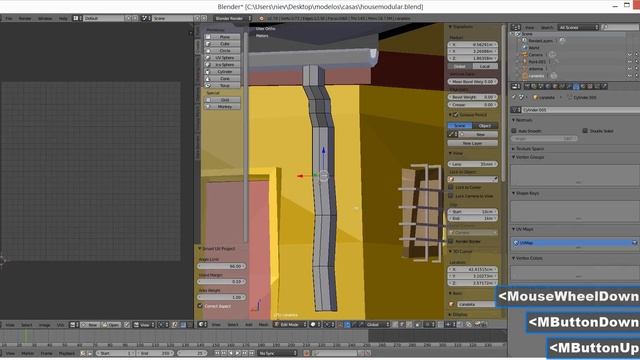
Task: Open the Physics properties tab icon
Action: pos(604,86)
